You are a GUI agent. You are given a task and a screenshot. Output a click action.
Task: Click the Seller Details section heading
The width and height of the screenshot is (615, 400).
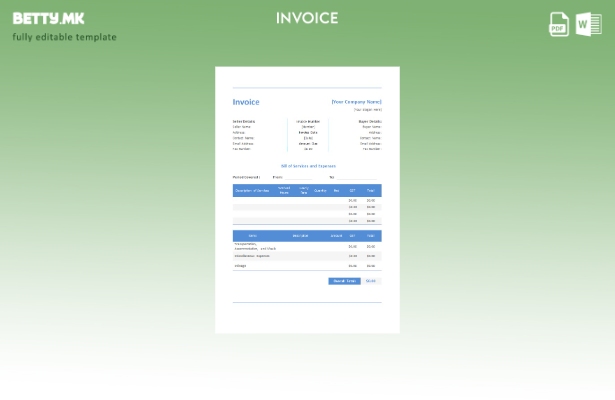pos(244,121)
